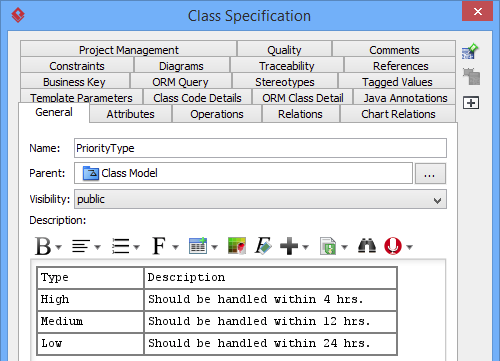Screen dimensions: 500x361
Task: Click the binoculars find icon
Action: (x=367, y=246)
